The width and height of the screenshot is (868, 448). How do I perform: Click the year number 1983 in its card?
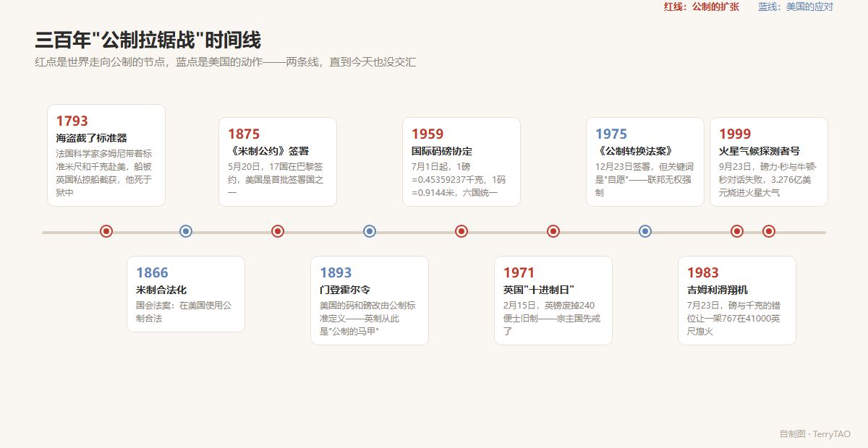click(703, 272)
